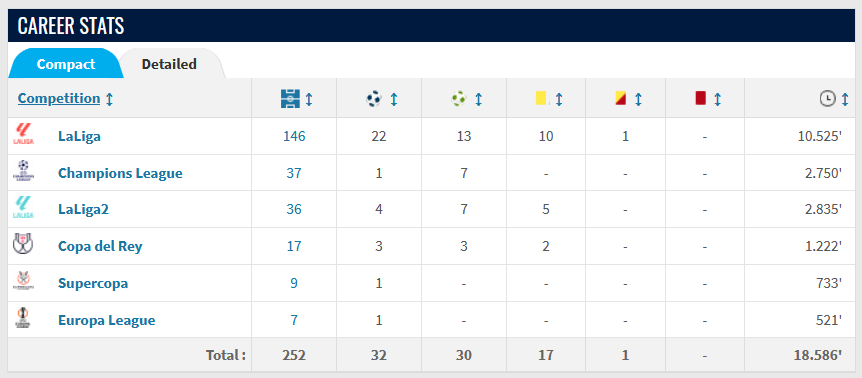Image resolution: width=862 pixels, height=378 pixels.
Task: Click the 37 Champions League appearances number
Action: click(x=294, y=173)
